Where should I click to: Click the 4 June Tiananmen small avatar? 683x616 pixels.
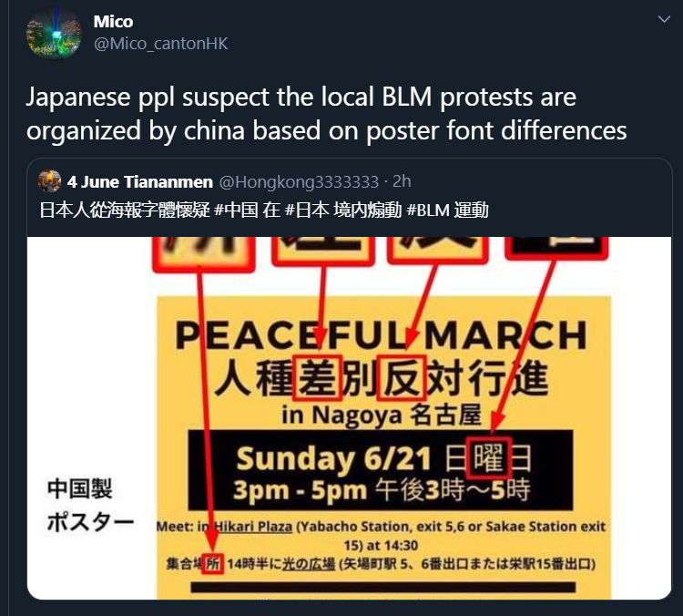(x=49, y=181)
